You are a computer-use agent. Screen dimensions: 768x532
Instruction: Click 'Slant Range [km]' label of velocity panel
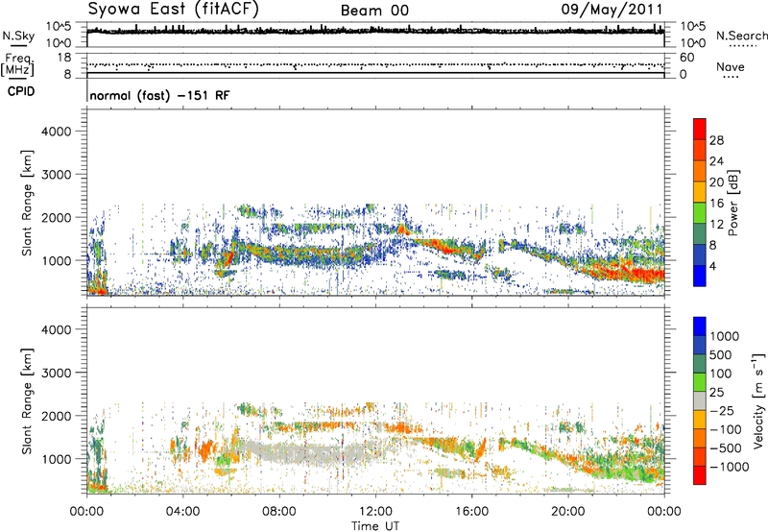(x=27, y=400)
